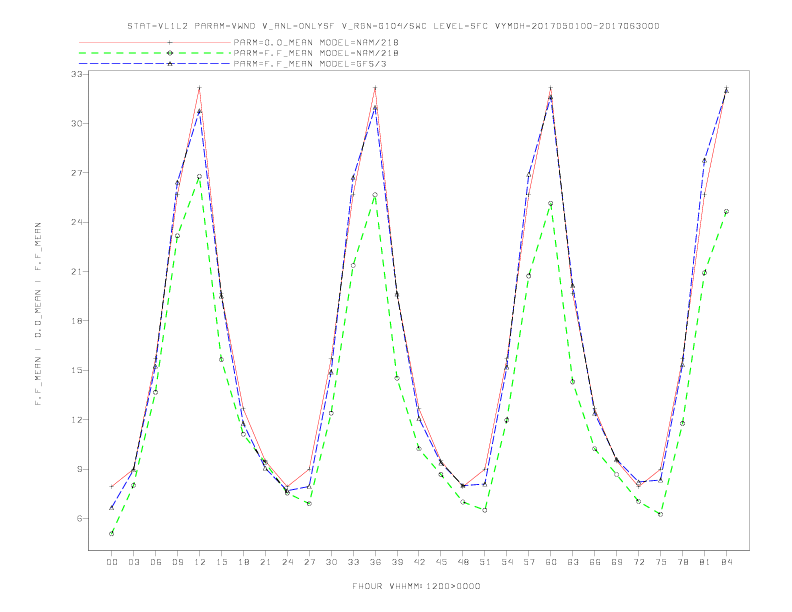Click y-axis tick label 33
The width and height of the screenshot is (792, 612).
click(77, 74)
